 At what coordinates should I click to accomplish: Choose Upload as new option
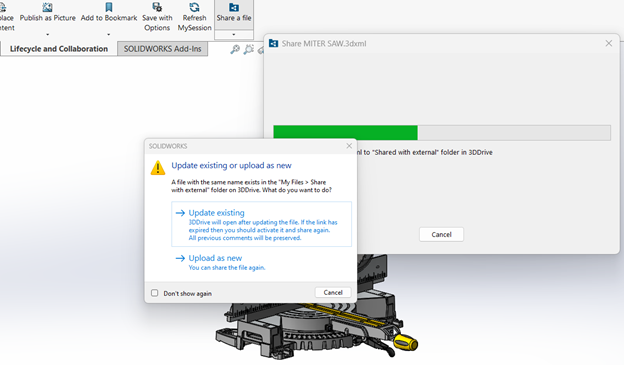point(261,262)
